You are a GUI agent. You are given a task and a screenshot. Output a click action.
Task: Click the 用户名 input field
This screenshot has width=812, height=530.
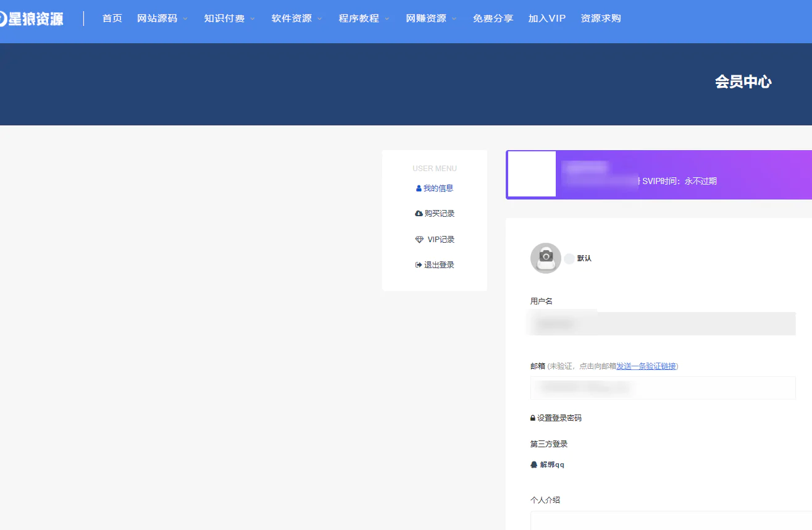pyautogui.click(x=663, y=324)
